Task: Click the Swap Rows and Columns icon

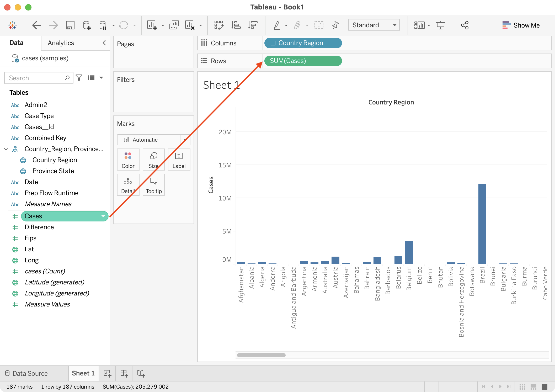Action: pyautogui.click(x=219, y=25)
